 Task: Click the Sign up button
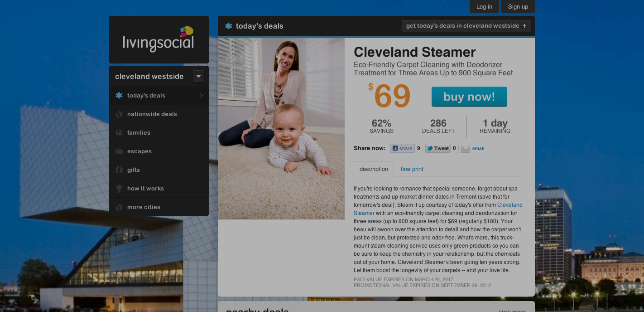tap(518, 7)
